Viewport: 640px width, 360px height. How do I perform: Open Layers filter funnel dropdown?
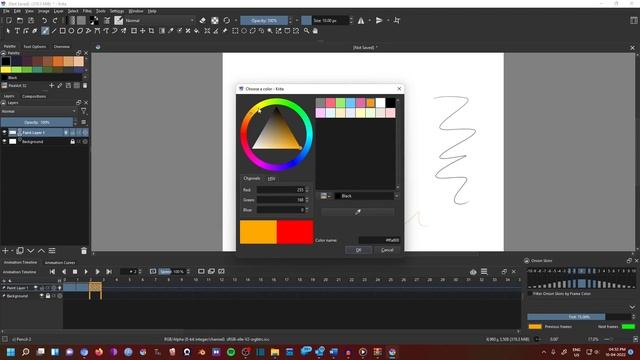(x=84, y=111)
